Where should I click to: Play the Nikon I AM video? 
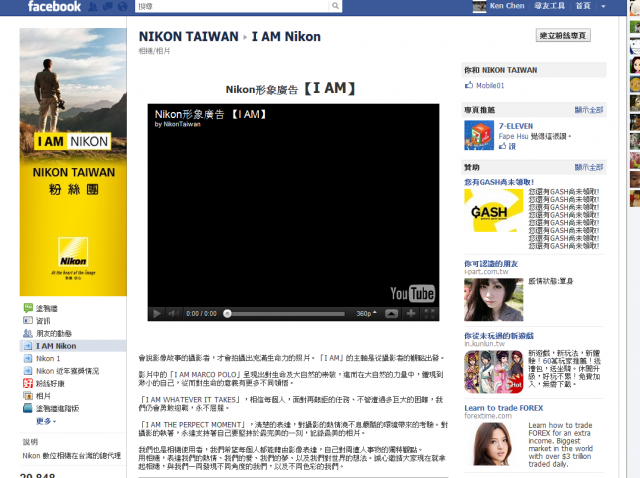click(157, 313)
